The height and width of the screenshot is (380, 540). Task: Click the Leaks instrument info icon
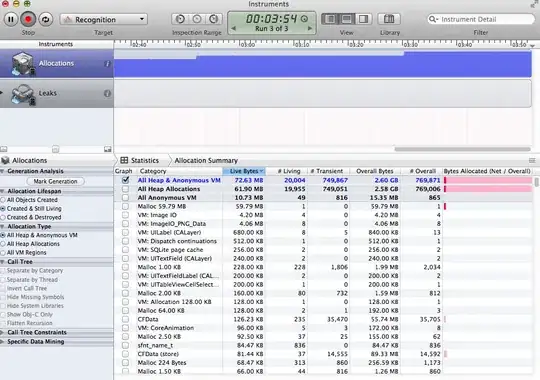pos(107,93)
